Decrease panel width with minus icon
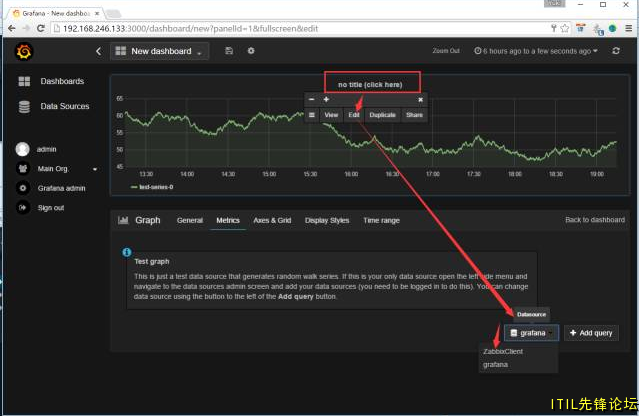 point(312,99)
